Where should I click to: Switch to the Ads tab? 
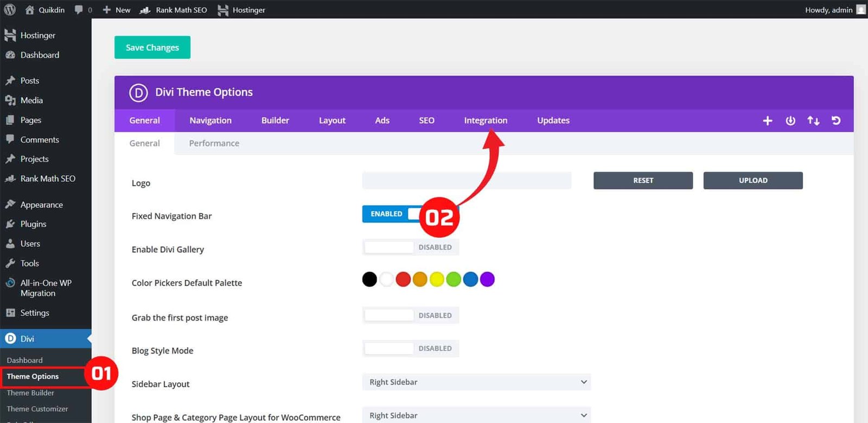(382, 120)
